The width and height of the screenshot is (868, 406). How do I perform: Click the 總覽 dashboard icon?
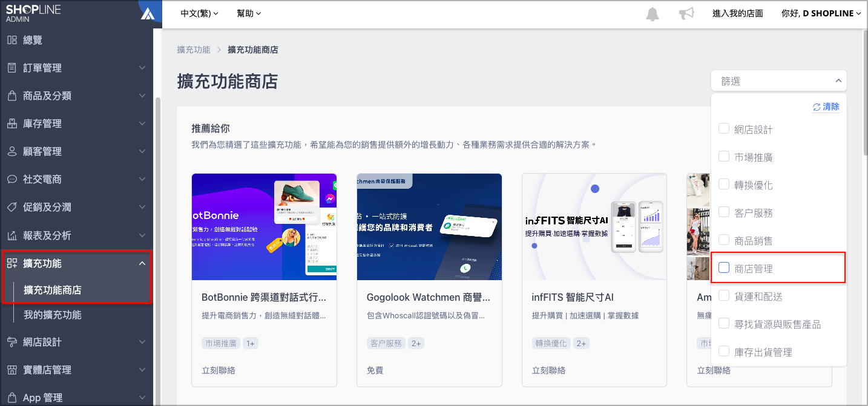pos(12,40)
